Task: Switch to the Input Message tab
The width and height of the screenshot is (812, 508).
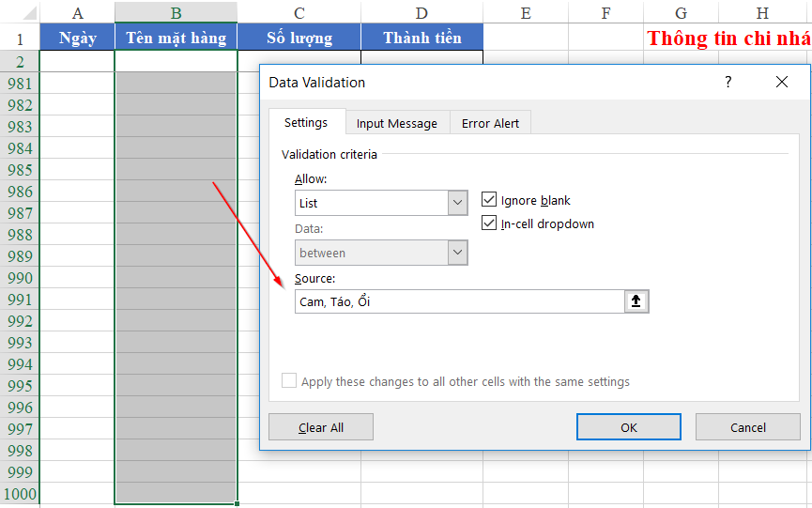Action: [397, 123]
